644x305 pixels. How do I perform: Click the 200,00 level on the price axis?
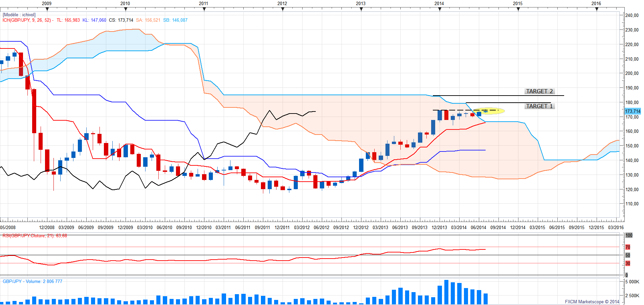click(632, 73)
